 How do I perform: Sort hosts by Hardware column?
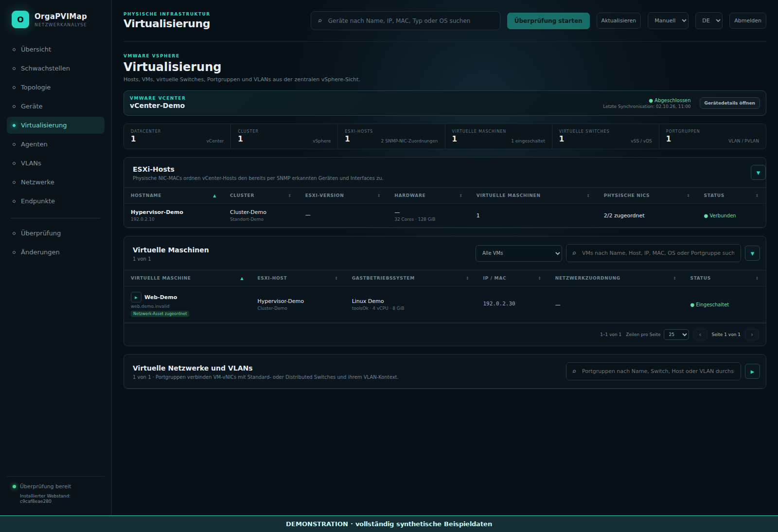428,195
